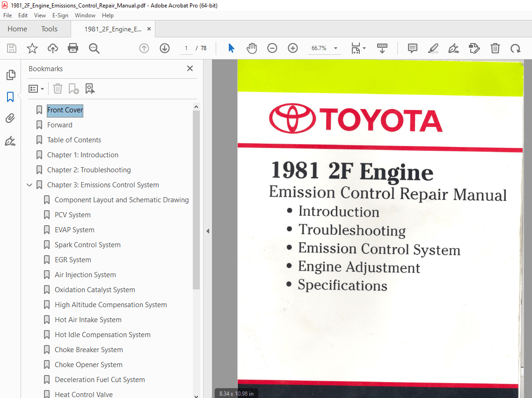
Task: Select the Highlight text tool
Action: tap(433, 48)
